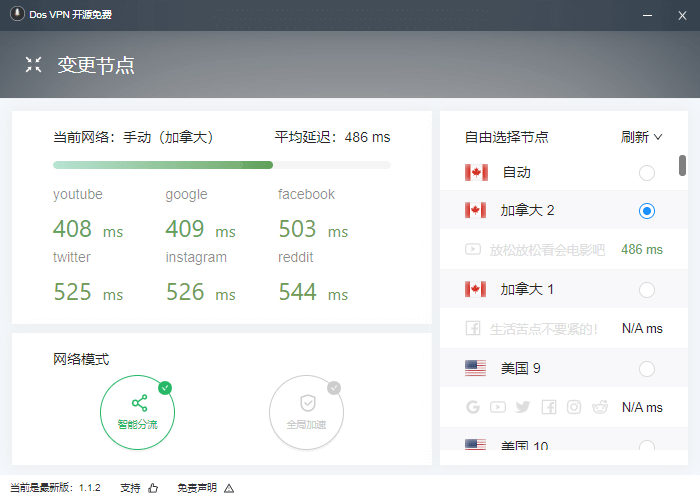This screenshot has height=500, width=700.
Task: Select the 美国 9 node radio button
Action: [646, 369]
